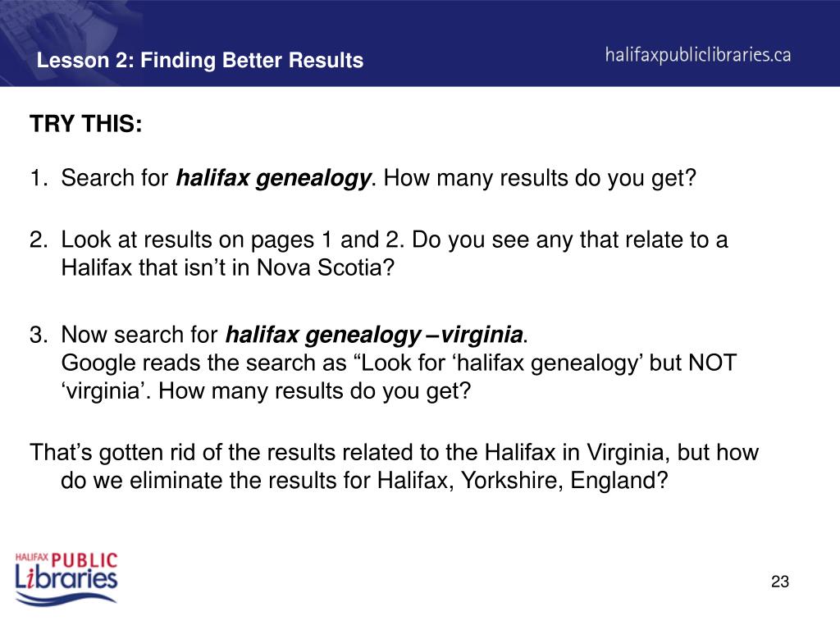Click the Halifax Public Libraries logo
Screen dimensions: 840x630
[66, 580]
